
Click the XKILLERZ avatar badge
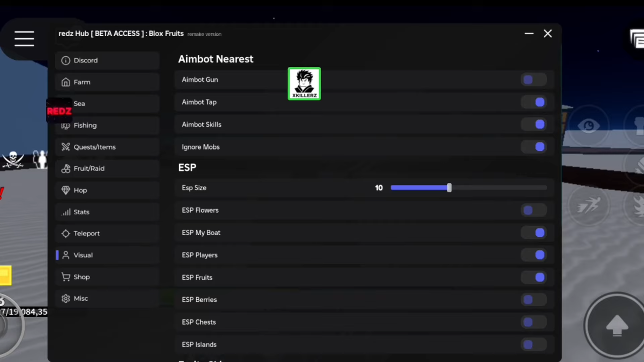(x=304, y=83)
